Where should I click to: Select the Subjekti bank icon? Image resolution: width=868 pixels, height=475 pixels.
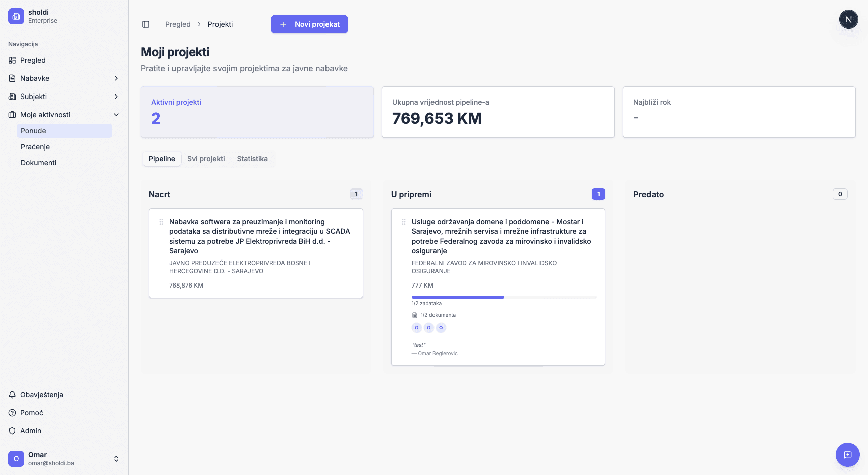click(11, 96)
